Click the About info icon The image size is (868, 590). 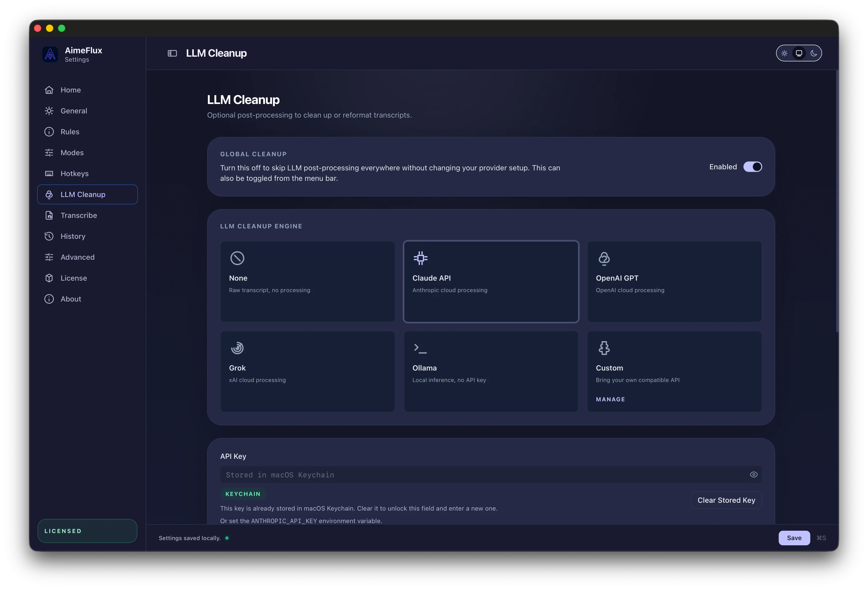pyautogui.click(x=49, y=299)
